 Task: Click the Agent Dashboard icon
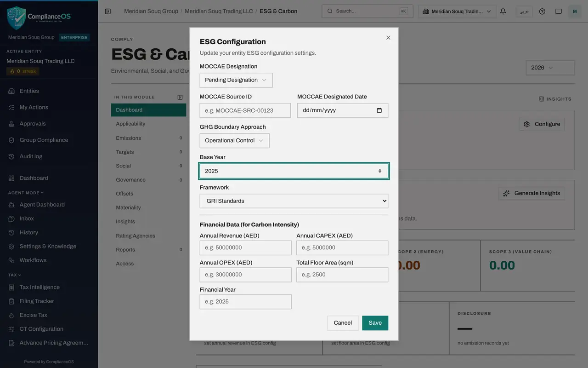[x=11, y=205]
